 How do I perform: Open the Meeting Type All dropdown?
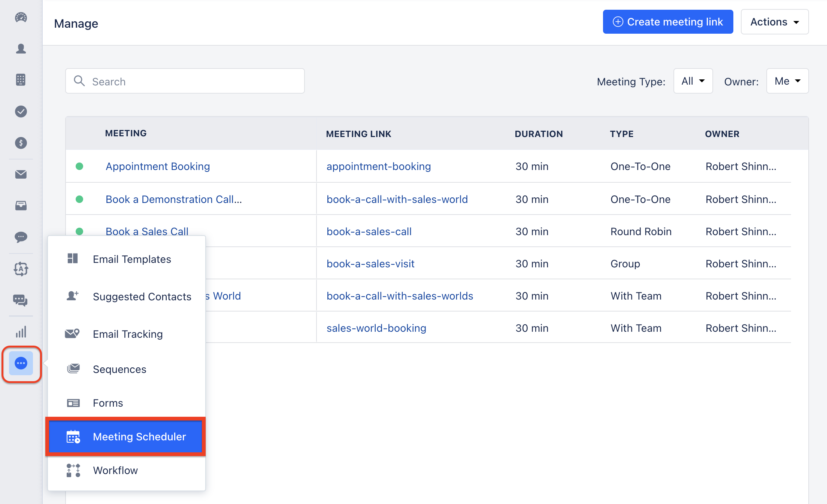click(x=693, y=81)
